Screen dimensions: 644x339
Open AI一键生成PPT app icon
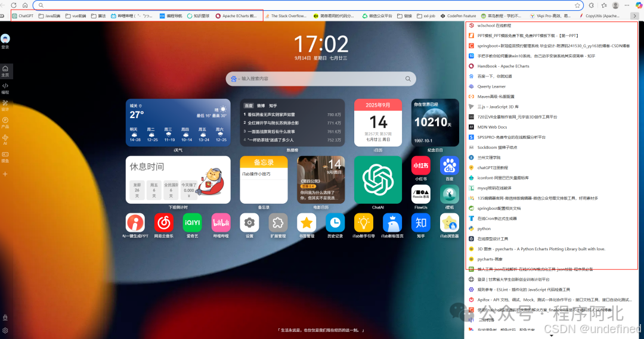135,223
